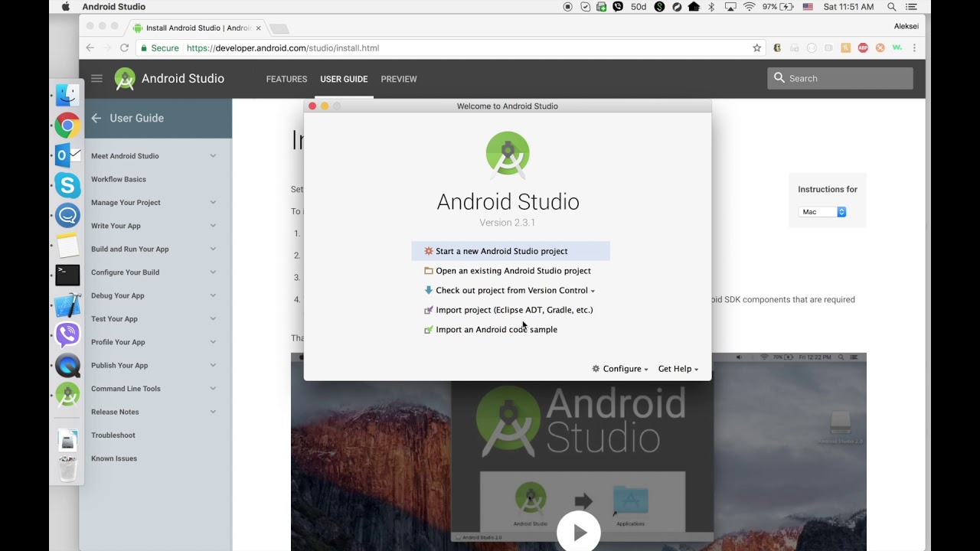Open the Trash in the dock
980x551 pixels.
tap(67, 468)
